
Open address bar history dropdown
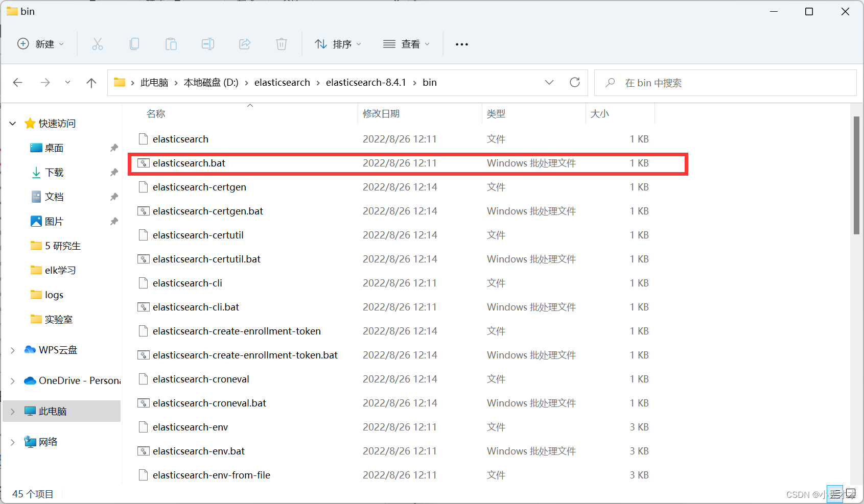click(x=549, y=82)
